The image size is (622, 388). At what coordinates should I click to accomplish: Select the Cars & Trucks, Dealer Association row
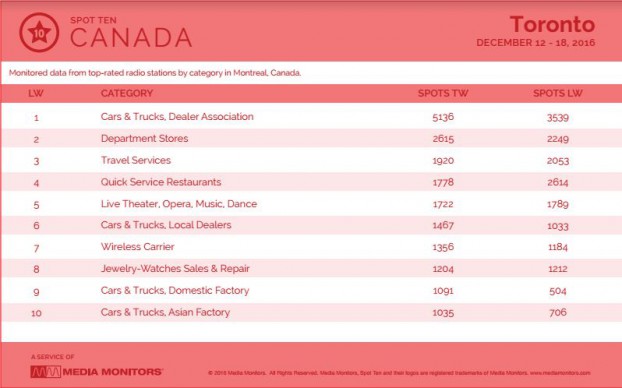[311, 117]
